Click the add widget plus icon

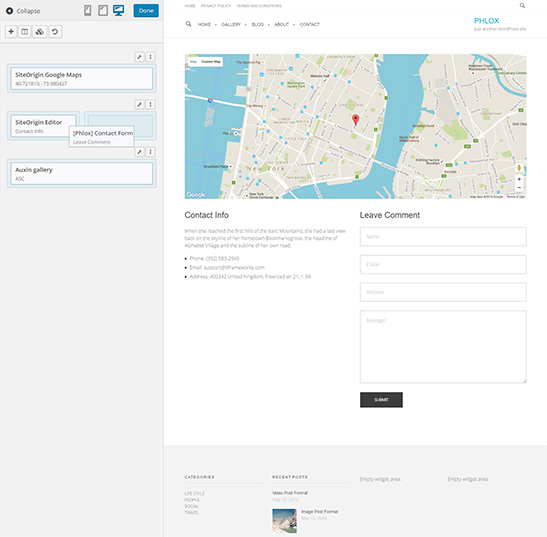pos(11,32)
